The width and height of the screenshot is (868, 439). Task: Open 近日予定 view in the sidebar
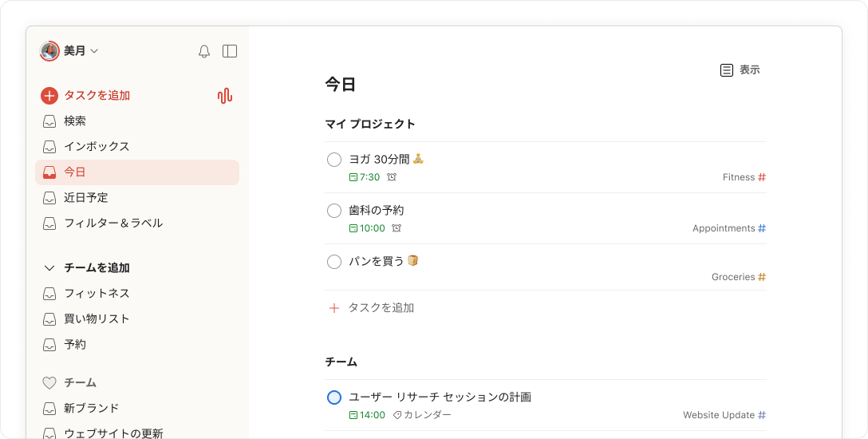coord(86,198)
